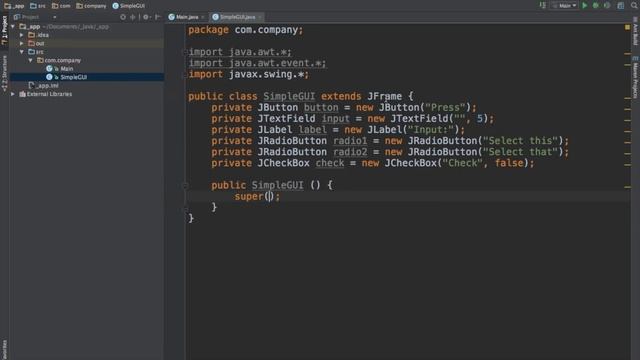Click the class icon of SimpleGUI in tree
Viewport: 640px width, 360px height.
(x=49, y=77)
